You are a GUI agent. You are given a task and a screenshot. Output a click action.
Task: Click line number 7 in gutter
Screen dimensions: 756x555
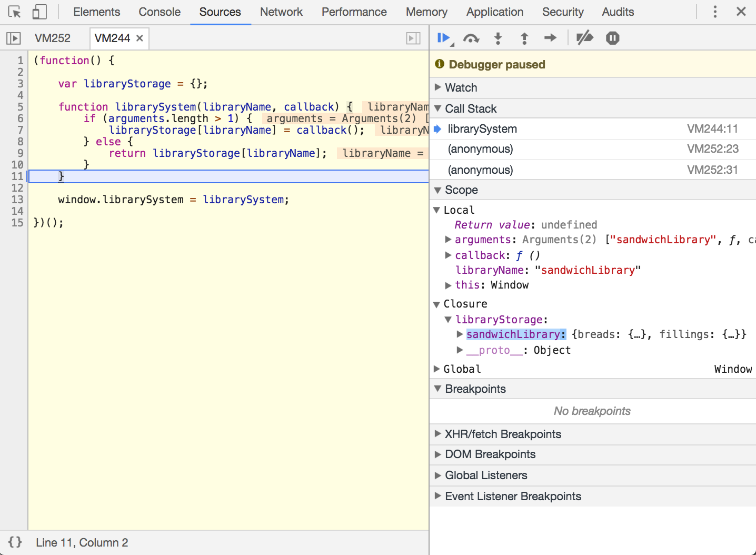pos(21,130)
